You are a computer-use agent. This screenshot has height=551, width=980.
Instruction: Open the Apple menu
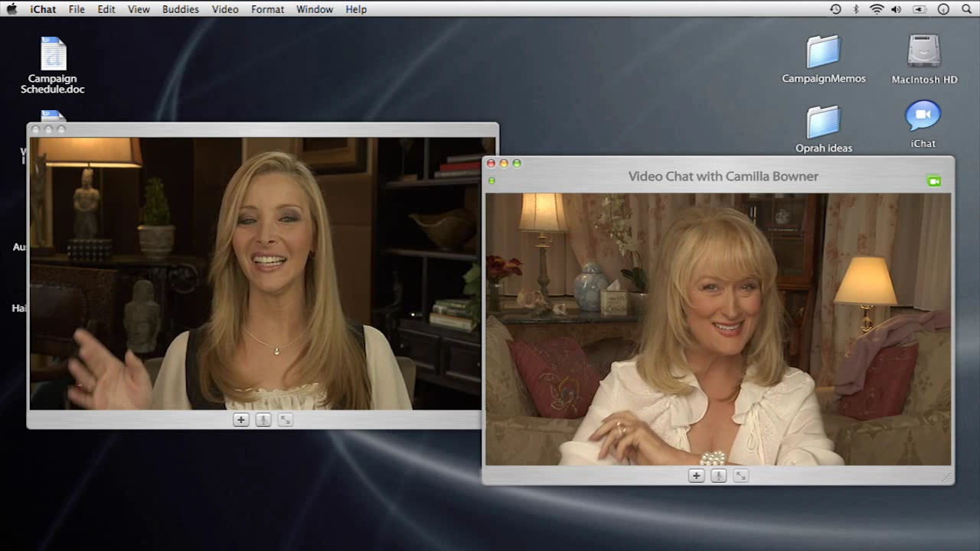click(11, 9)
